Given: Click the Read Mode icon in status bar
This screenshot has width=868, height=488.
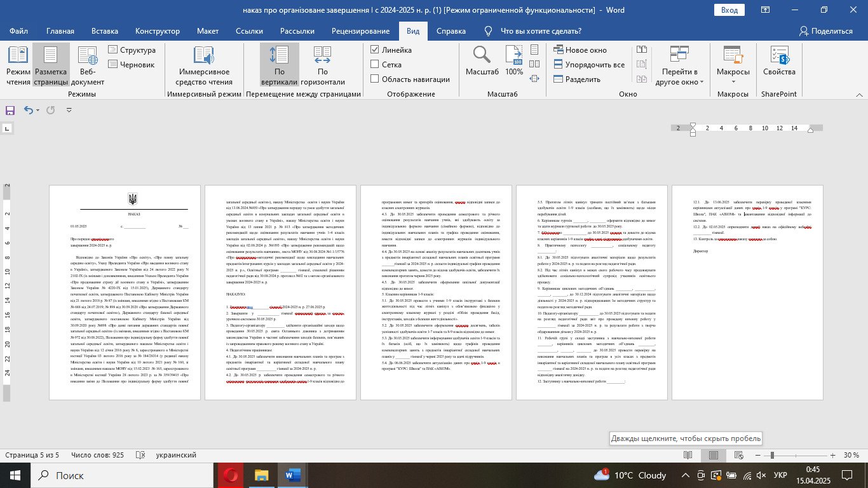Looking at the screenshot, I should pyautogui.click(x=688, y=455).
